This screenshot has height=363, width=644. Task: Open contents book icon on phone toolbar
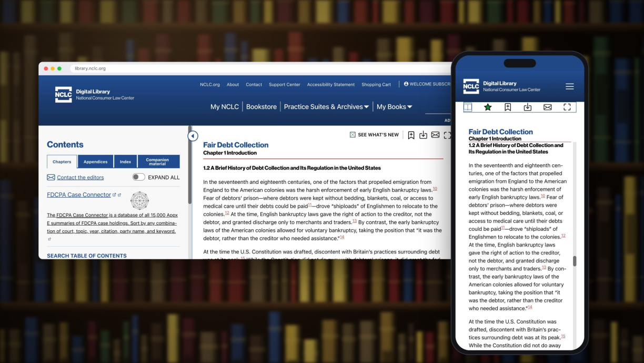pyautogui.click(x=468, y=107)
